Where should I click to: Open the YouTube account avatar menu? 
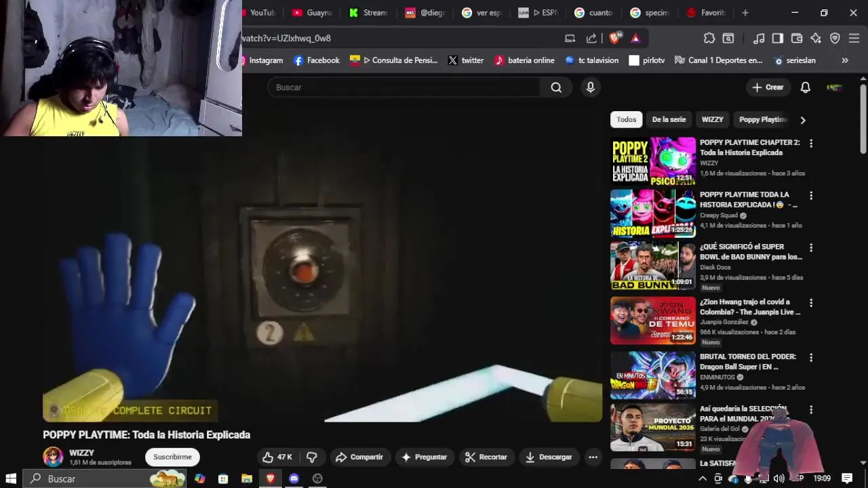(x=835, y=87)
